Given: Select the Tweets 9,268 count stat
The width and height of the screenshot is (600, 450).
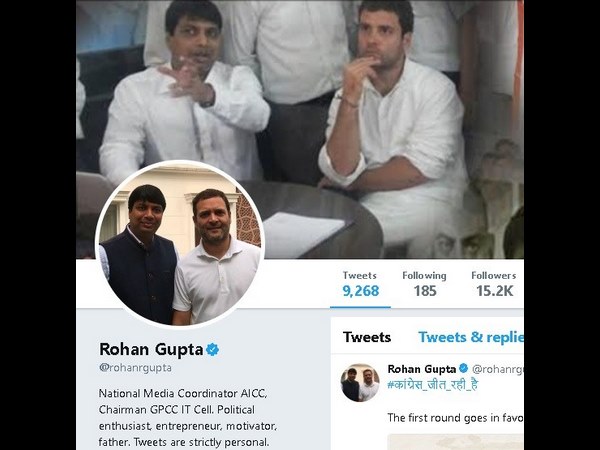Looking at the screenshot, I should click(x=360, y=284).
